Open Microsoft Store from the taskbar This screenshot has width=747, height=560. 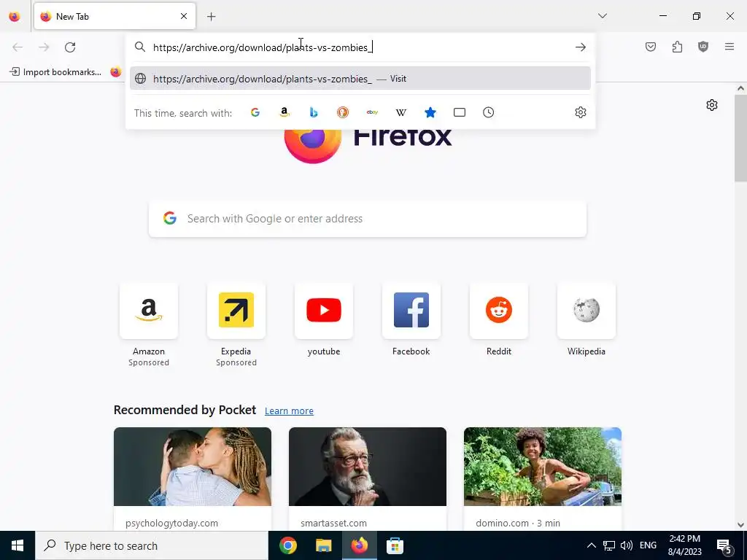pyautogui.click(x=395, y=545)
